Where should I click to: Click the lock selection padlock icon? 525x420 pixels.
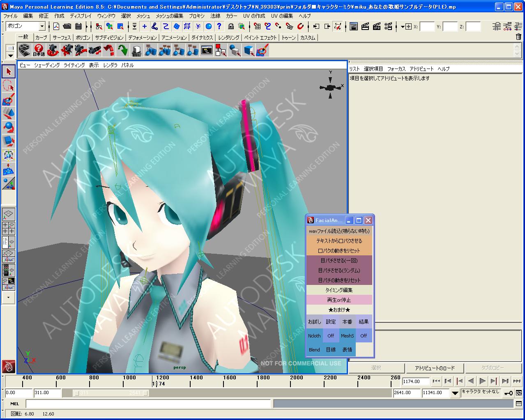231,27
